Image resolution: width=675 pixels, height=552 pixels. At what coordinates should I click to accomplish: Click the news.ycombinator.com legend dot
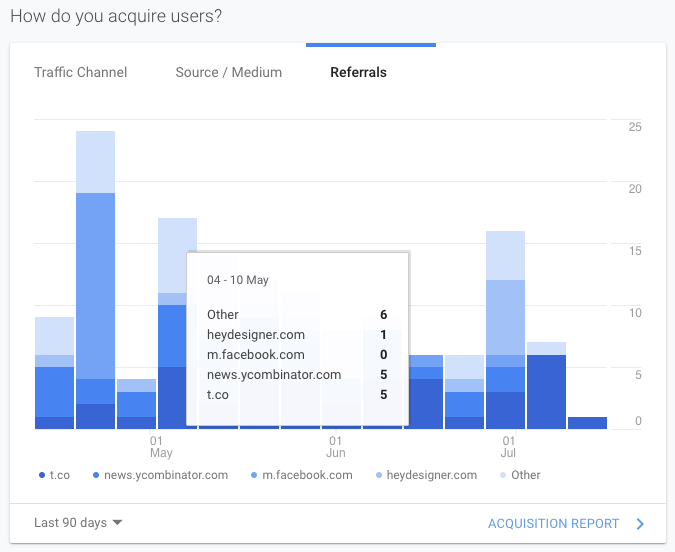click(x=96, y=475)
